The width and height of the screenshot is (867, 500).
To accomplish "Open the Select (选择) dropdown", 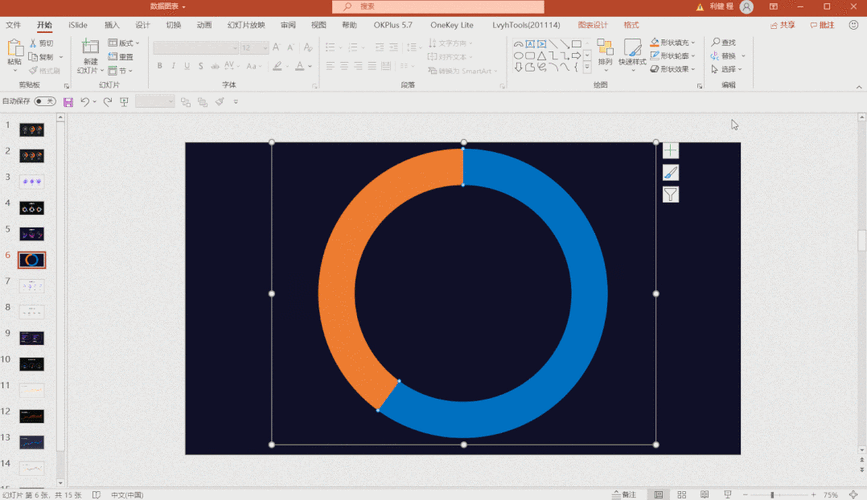I will [x=726, y=69].
